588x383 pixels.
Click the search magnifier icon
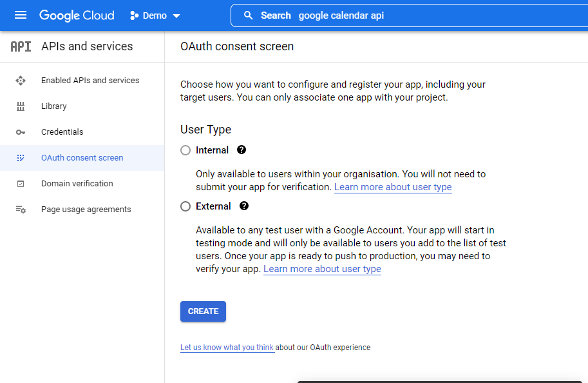pyautogui.click(x=248, y=15)
